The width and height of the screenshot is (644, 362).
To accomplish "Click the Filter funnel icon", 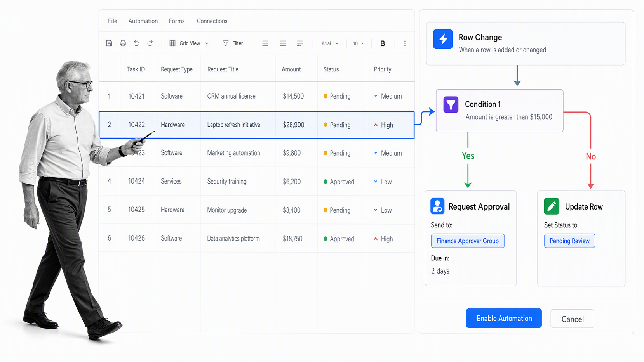I will tap(225, 43).
